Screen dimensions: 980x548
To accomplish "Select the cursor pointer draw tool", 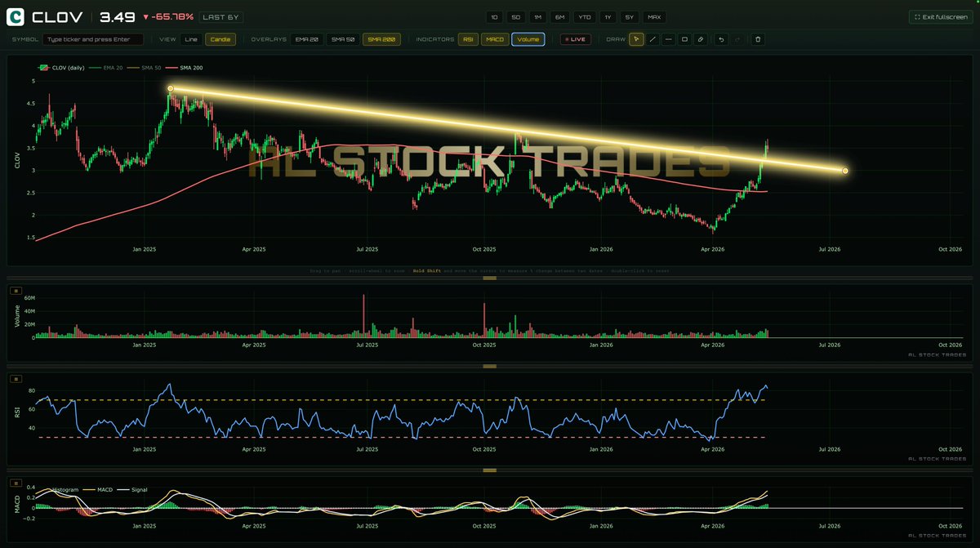I will tap(636, 38).
